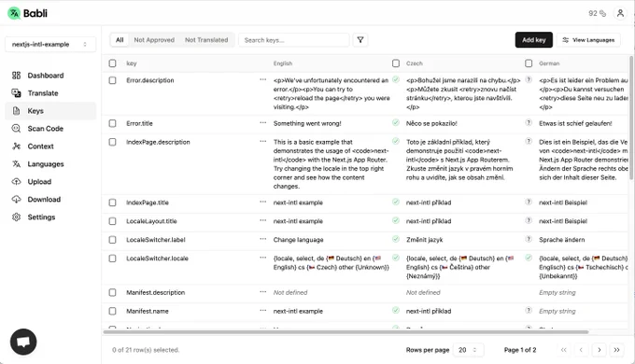Check the LocaleSwitcher.label row checkbox

coord(113,240)
